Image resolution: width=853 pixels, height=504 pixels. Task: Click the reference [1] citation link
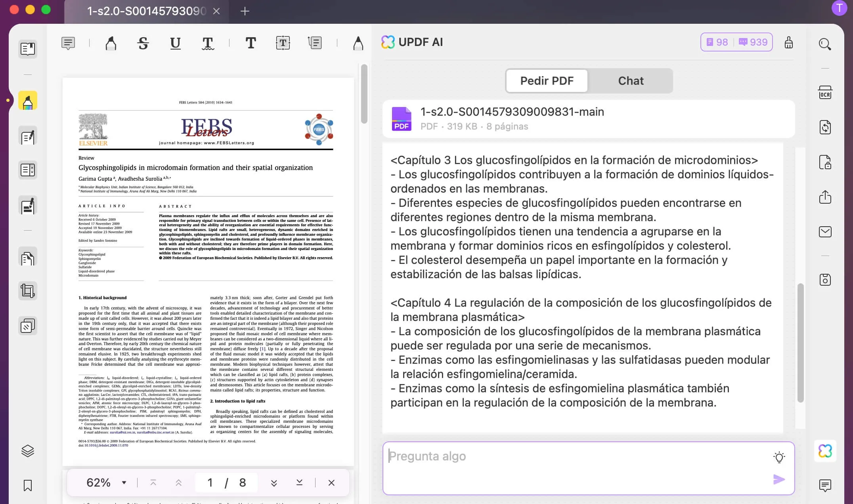tap(263, 349)
